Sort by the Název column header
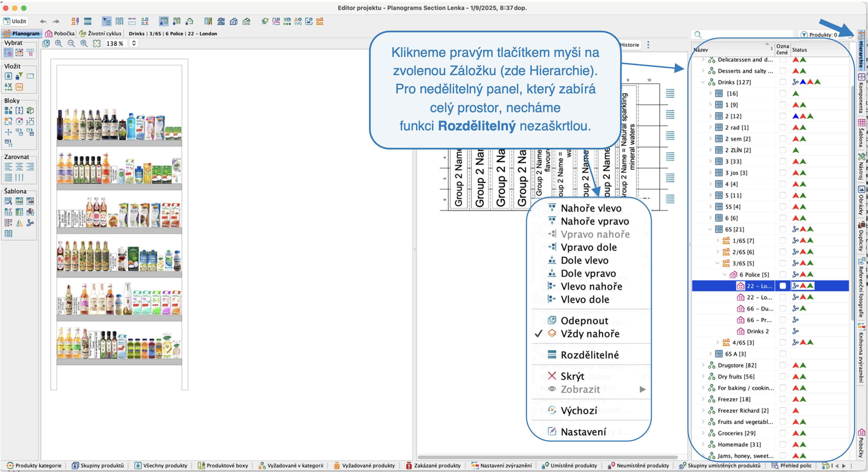The width and height of the screenshot is (868, 473). point(733,49)
